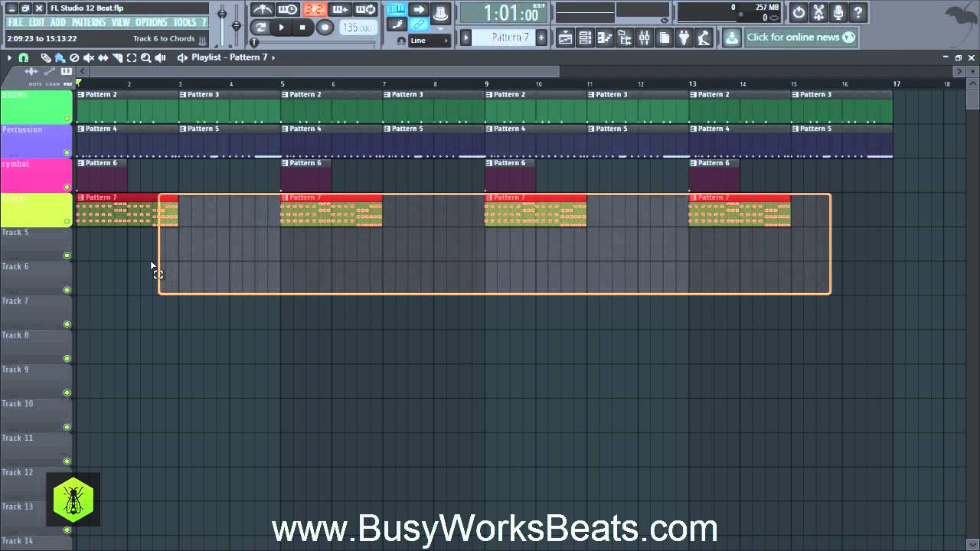980x551 pixels.
Task: Toggle typing keyboard to piano button
Action: [x=397, y=9]
